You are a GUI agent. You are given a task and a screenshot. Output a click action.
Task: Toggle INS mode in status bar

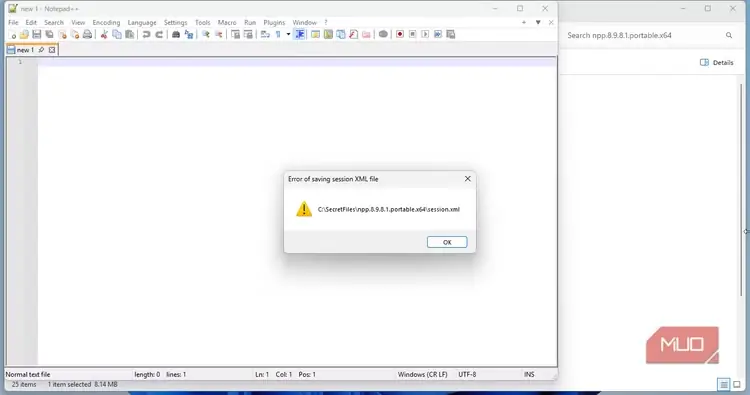point(529,374)
